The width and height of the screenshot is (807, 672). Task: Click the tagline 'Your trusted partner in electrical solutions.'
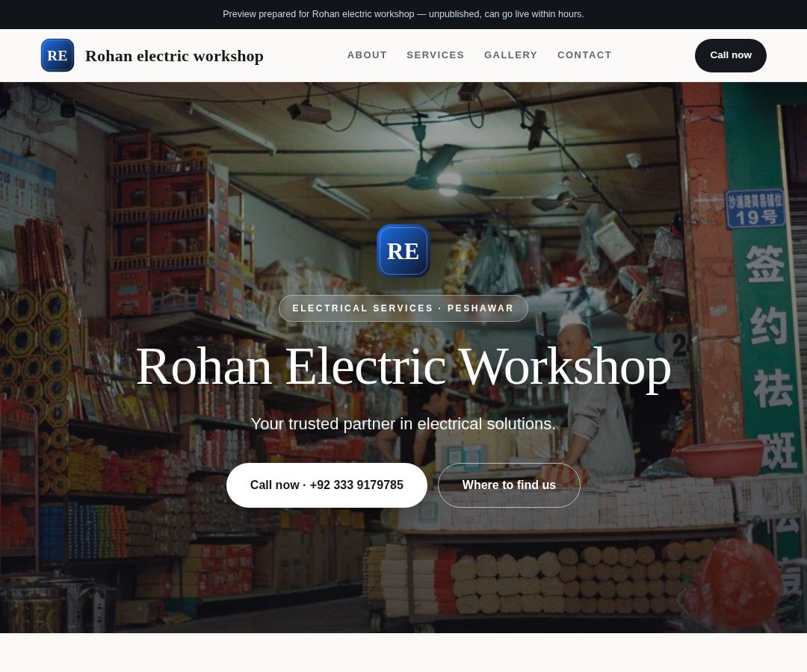(403, 423)
